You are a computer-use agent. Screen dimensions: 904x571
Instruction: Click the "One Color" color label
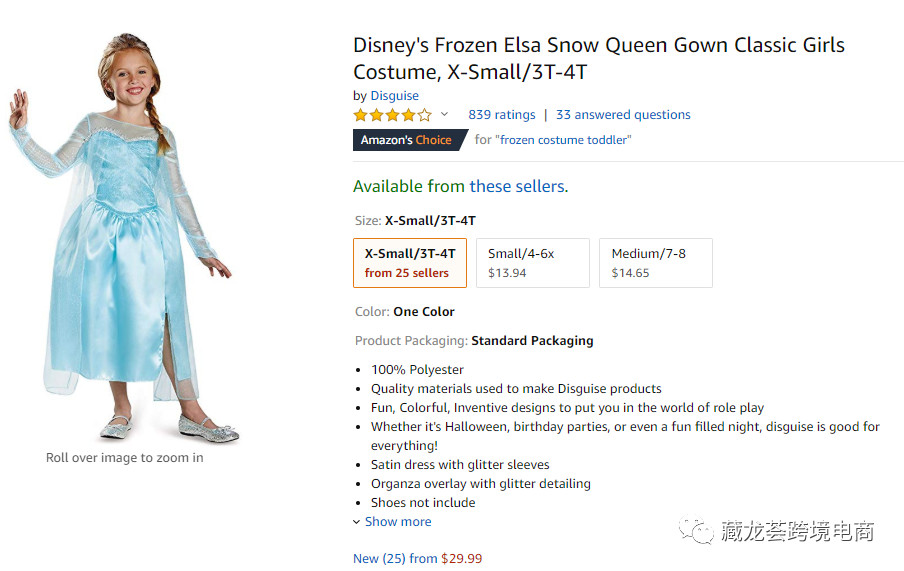click(424, 312)
